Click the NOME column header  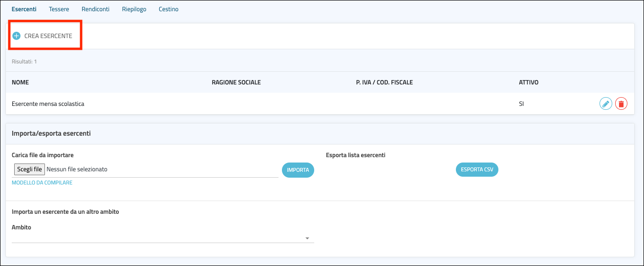click(20, 82)
